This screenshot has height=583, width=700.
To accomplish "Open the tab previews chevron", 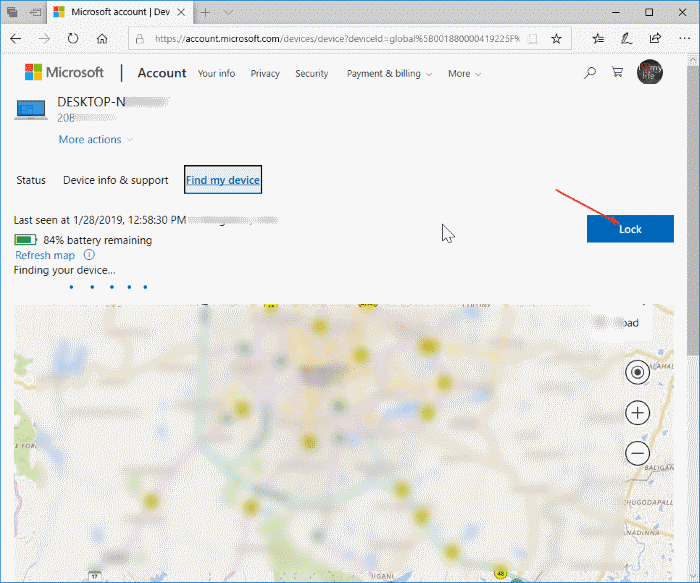I will point(228,12).
